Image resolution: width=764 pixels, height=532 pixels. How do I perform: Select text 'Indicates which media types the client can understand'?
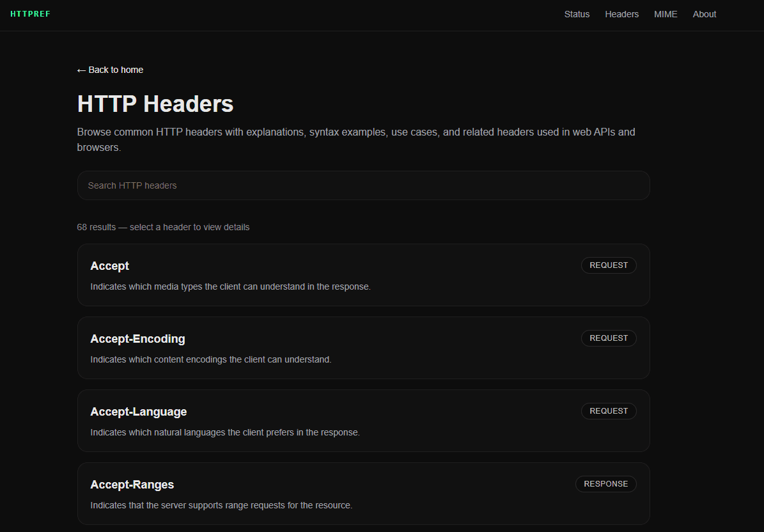click(x=198, y=286)
